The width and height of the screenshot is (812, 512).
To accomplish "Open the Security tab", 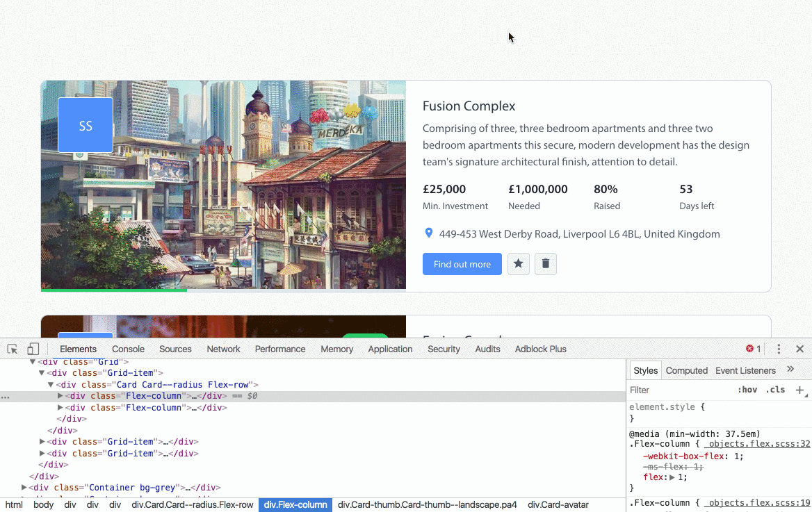I will pos(444,349).
